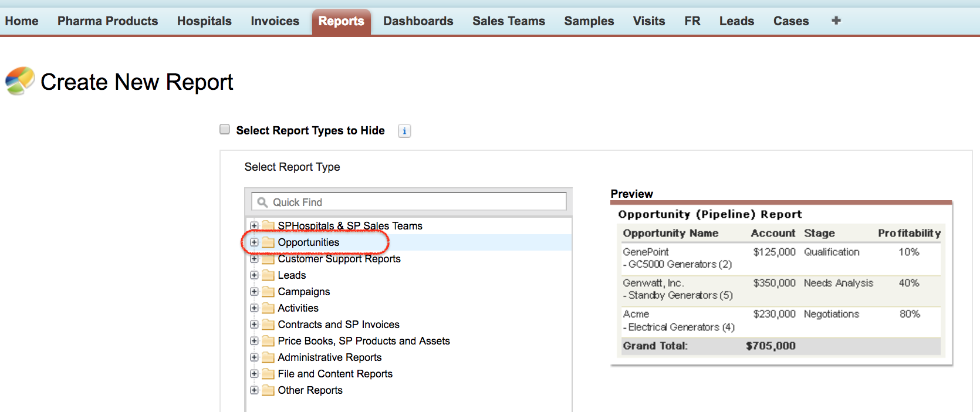The image size is (980, 412).
Task: Click the Administrative Reports folder icon
Action: coord(268,357)
